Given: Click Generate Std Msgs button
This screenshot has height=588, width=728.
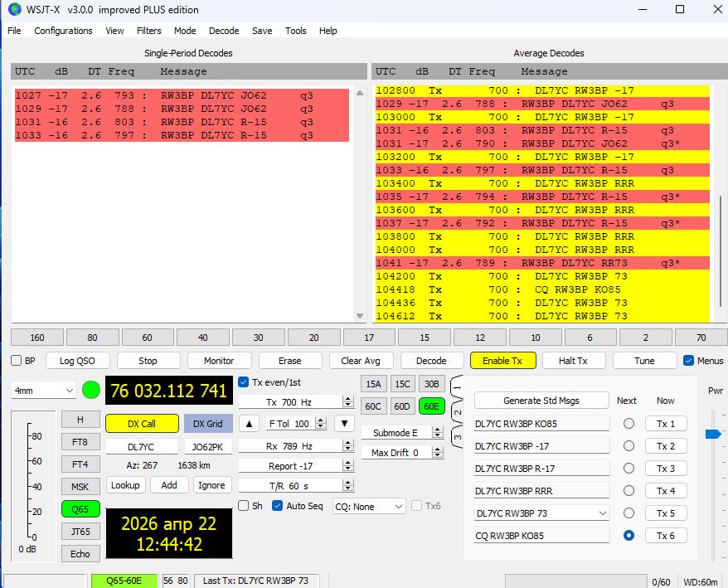Looking at the screenshot, I should (x=541, y=401).
